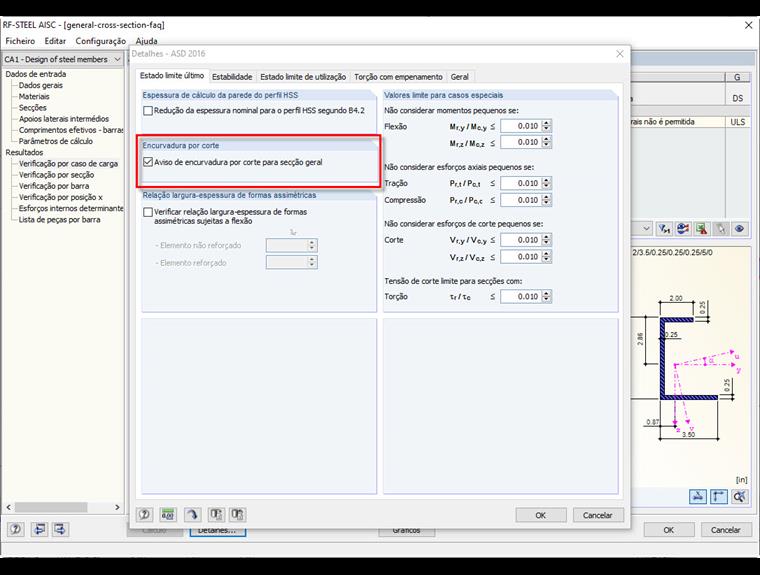This screenshot has width=760, height=575.
Task: Open the CA1 design case dropdown
Action: coord(117,59)
